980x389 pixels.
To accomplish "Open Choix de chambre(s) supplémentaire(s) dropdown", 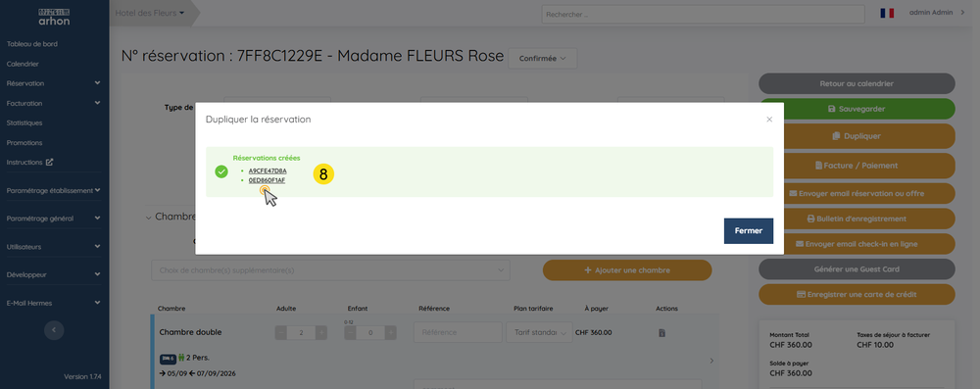I will pos(330,270).
